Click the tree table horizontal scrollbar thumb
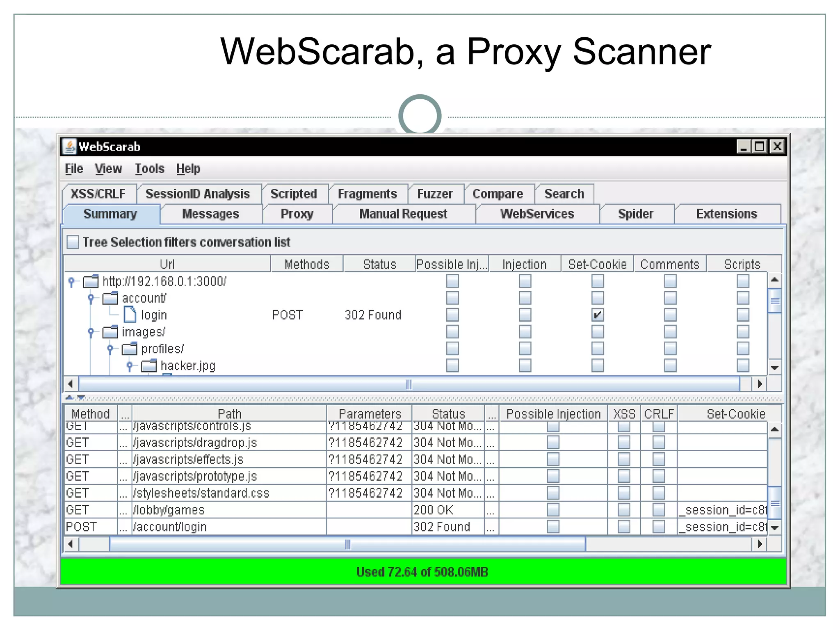 [x=409, y=384]
